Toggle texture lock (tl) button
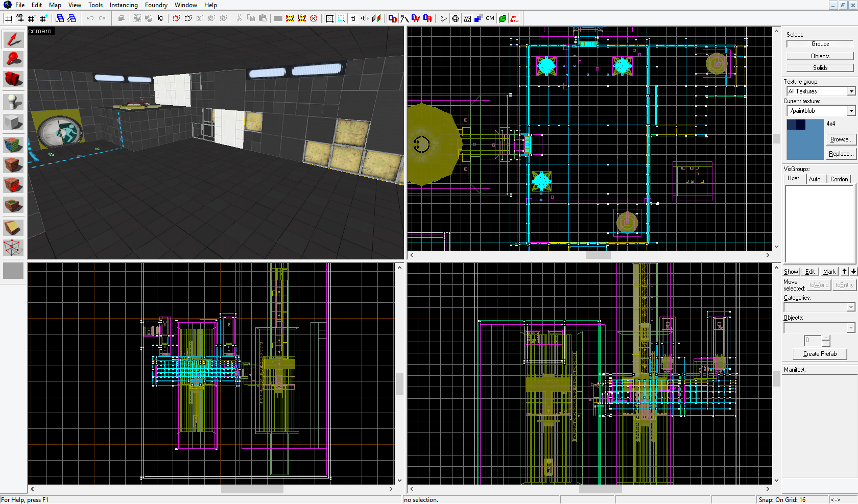Viewport: 858px width, 504px height. [353, 18]
